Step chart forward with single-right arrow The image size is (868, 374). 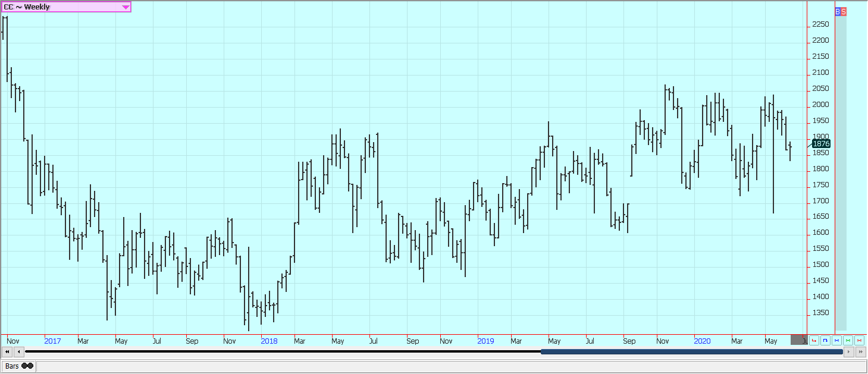[849, 352]
